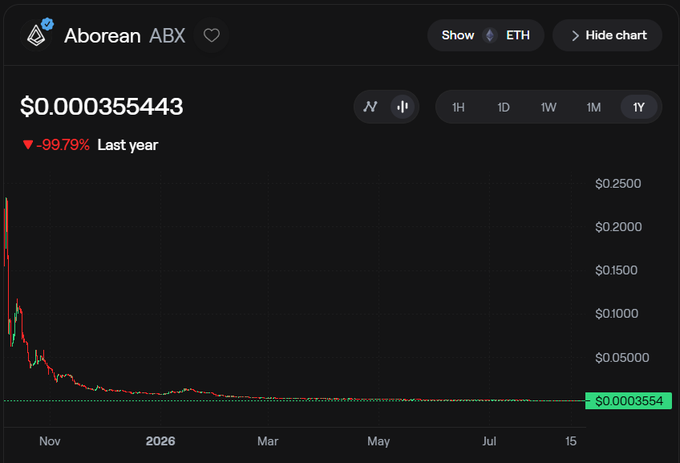The height and width of the screenshot is (463, 680).
Task: Click the green $0.0003554 current price tag
Action: coord(628,401)
